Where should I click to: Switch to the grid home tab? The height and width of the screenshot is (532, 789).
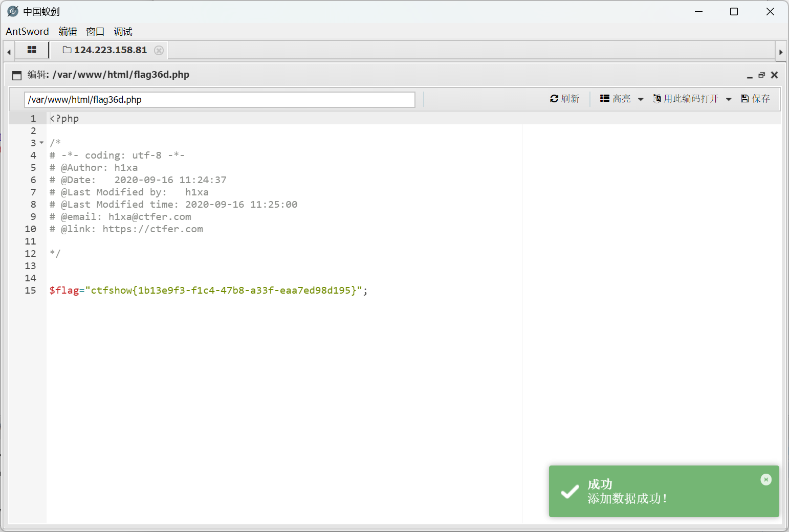(32, 50)
